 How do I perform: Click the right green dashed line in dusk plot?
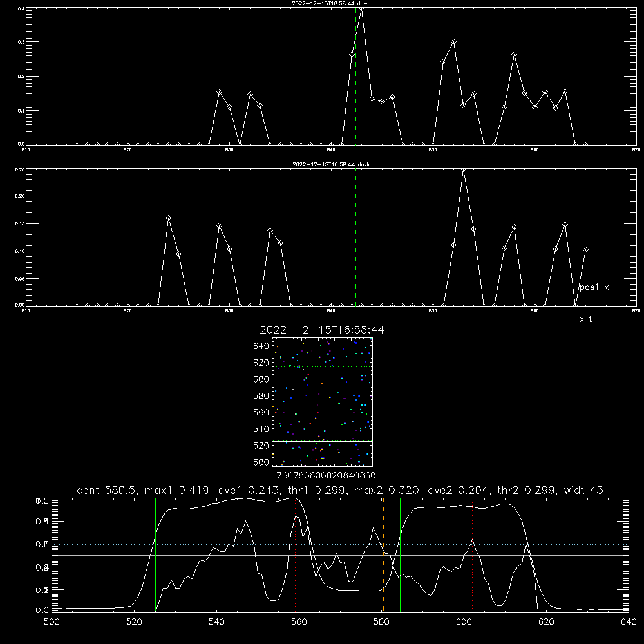point(355,238)
